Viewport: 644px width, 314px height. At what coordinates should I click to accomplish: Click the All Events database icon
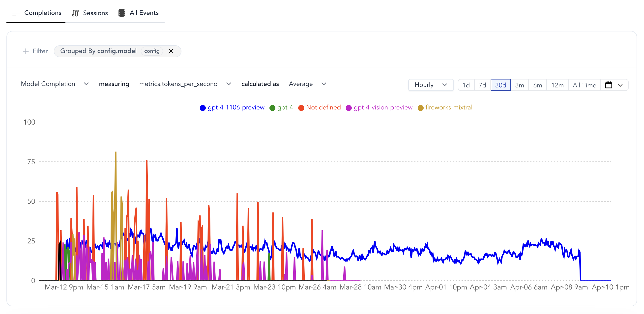coord(121,13)
